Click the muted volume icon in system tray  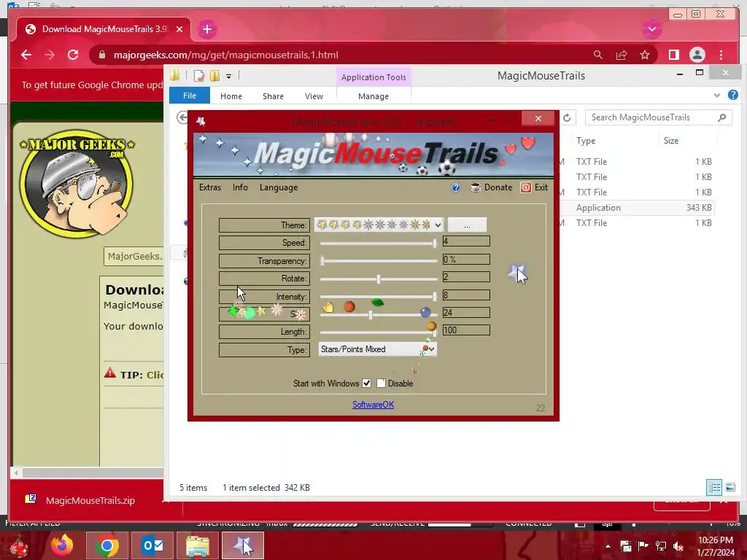coord(678,545)
